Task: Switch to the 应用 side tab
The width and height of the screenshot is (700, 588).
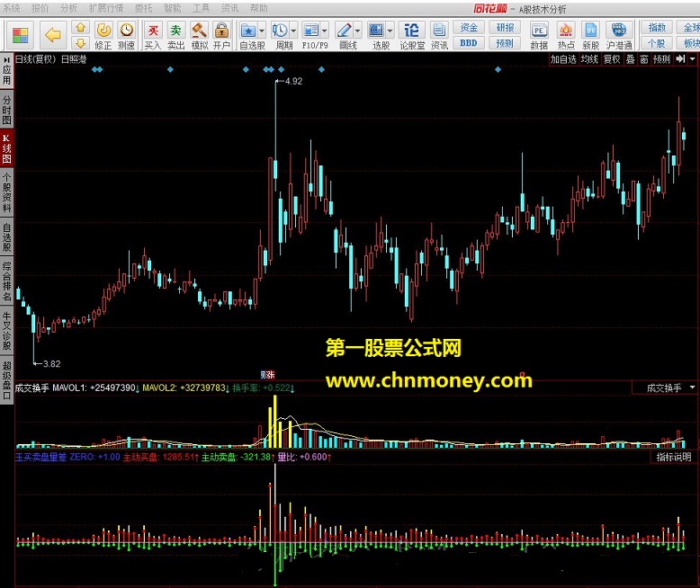Action: coord(6,70)
